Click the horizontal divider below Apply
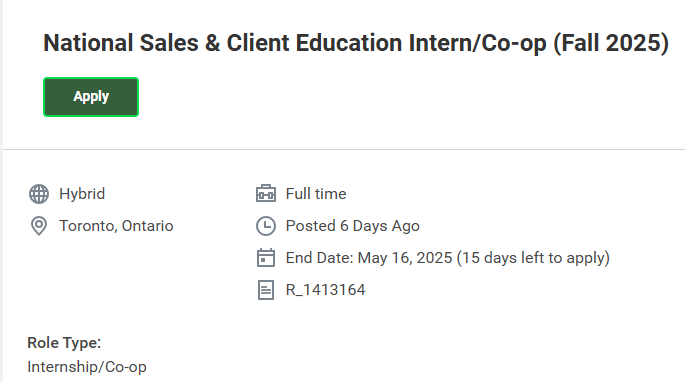685x383 pixels. tap(344, 149)
